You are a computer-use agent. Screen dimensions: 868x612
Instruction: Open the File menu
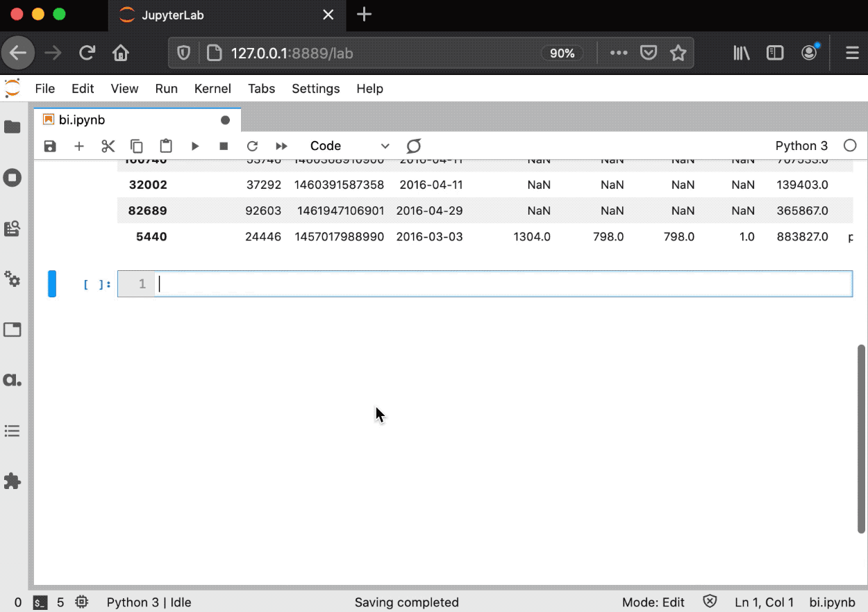pyautogui.click(x=44, y=88)
